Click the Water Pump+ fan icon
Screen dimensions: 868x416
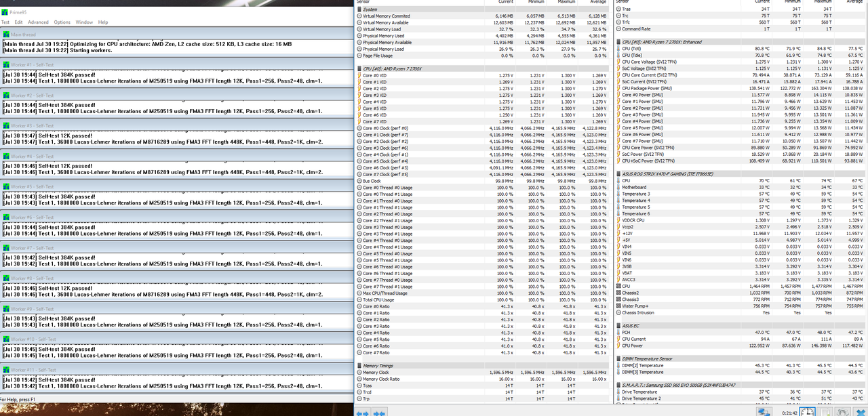618,306
